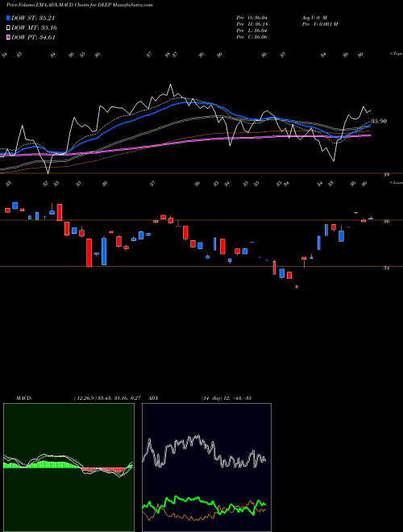The width and height of the screenshot is (403, 532).
Task: Select the 'DOW PT: 34.61' legend text
Action: 33,37
